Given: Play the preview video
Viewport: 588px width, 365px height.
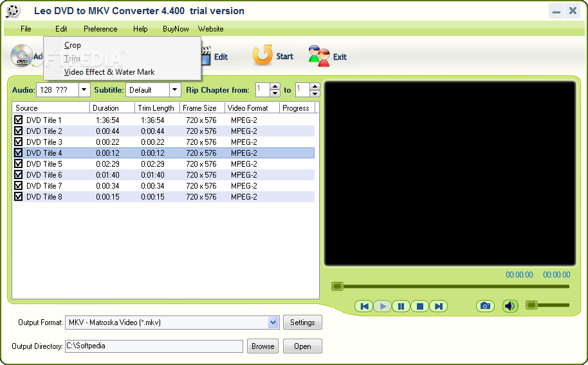Looking at the screenshot, I should click(383, 306).
